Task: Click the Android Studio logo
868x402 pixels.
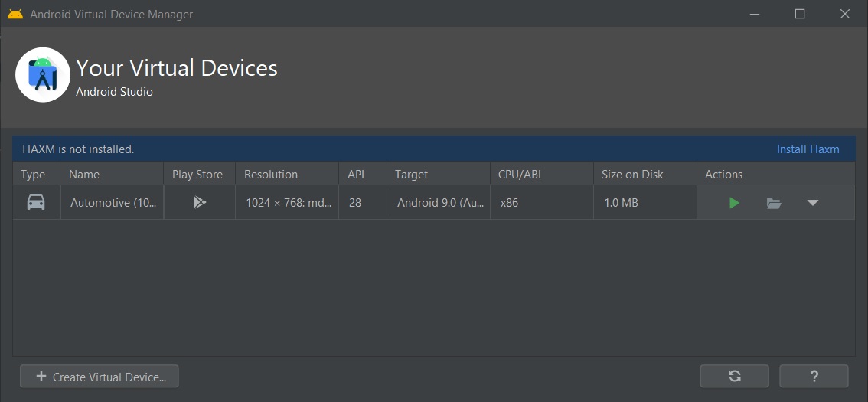Action: (x=43, y=75)
